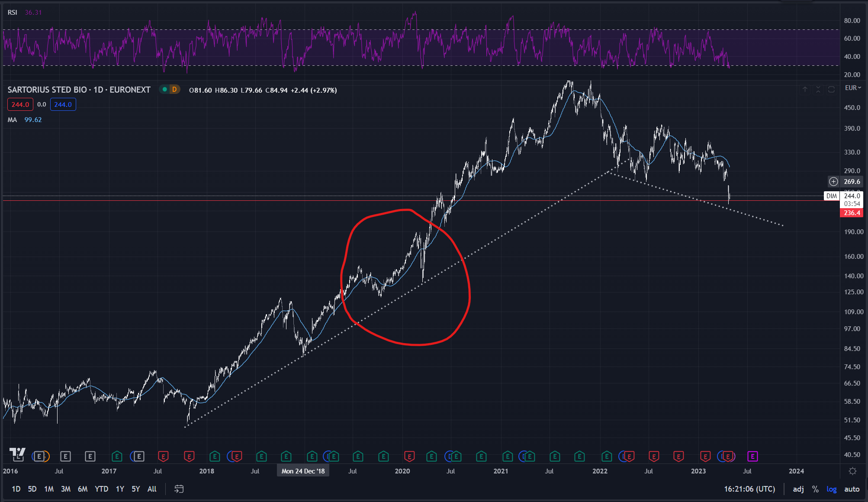Select the 5Y range
This screenshot has height=502, width=868.
136,489
